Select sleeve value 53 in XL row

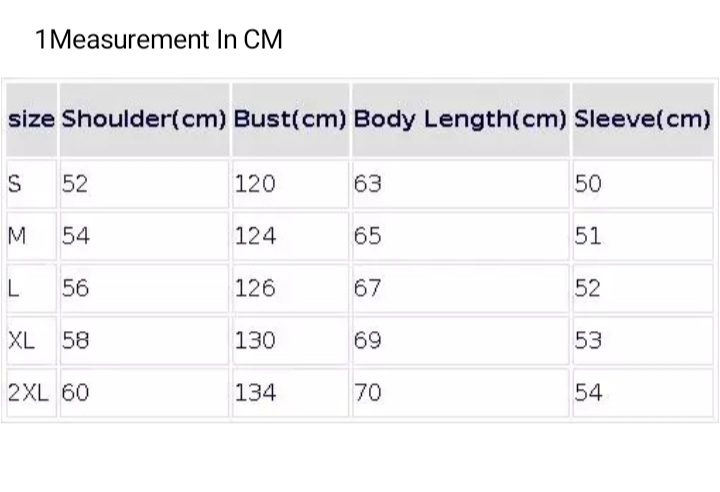(588, 340)
